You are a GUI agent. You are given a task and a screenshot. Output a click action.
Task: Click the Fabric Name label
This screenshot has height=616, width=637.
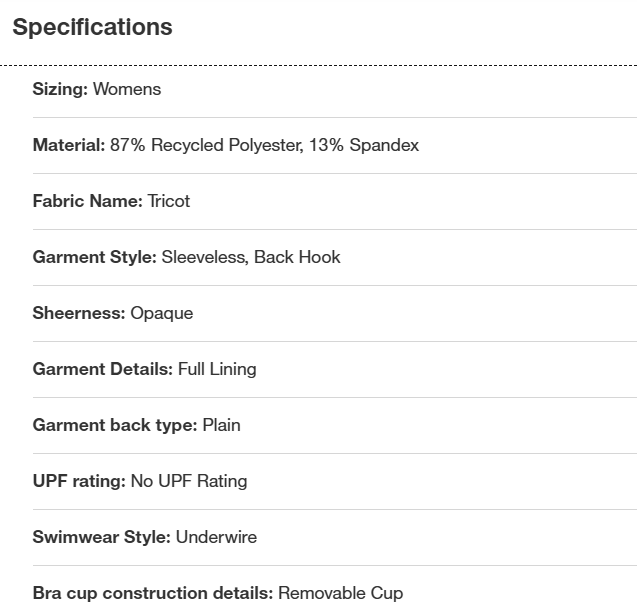tap(87, 201)
